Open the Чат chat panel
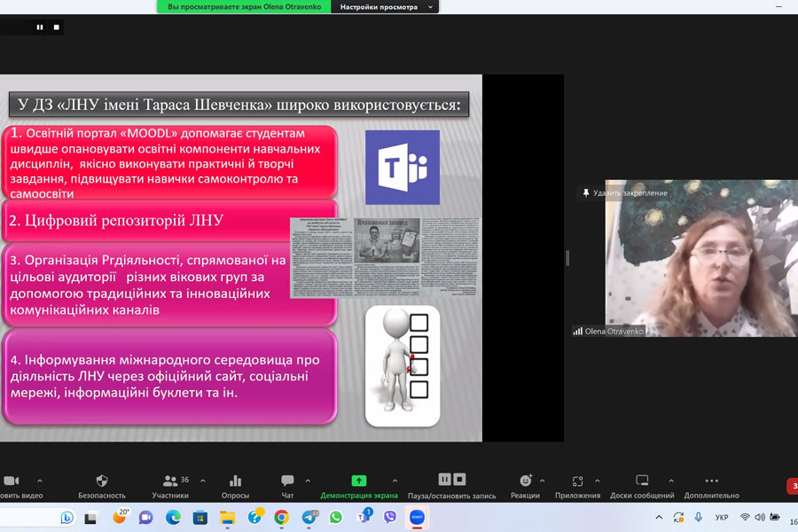Screen dimensions: 798x532 coord(287,481)
